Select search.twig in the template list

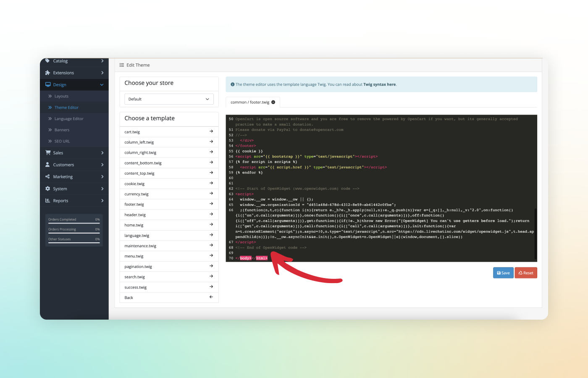pos(169,277)
